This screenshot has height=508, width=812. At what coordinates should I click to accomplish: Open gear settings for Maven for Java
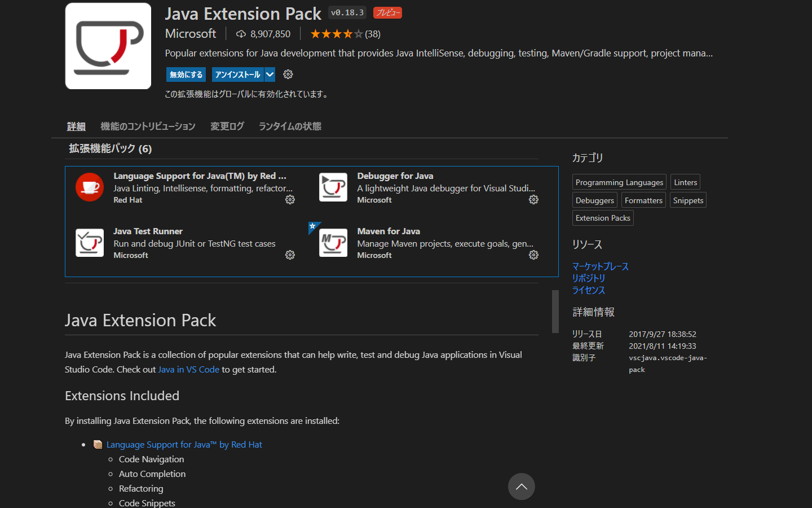533,255
